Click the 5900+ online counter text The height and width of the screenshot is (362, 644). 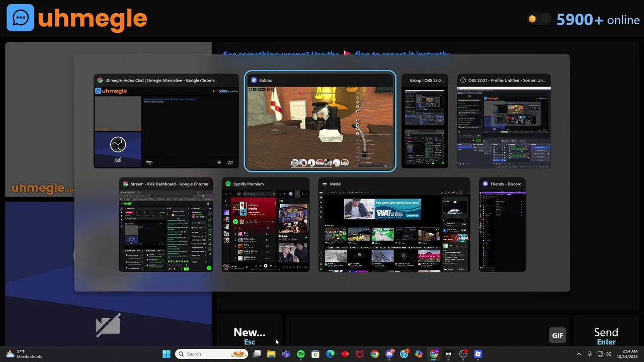pyautogui.click(x=598, y=20)
